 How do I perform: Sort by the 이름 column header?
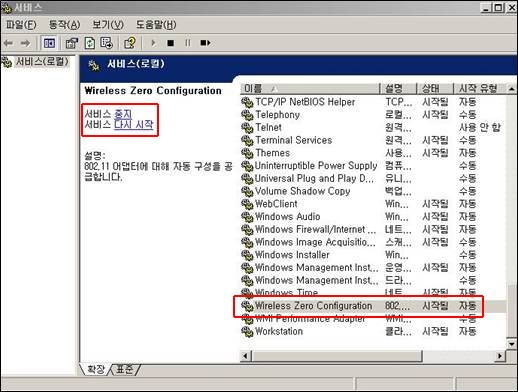point(310,89)
